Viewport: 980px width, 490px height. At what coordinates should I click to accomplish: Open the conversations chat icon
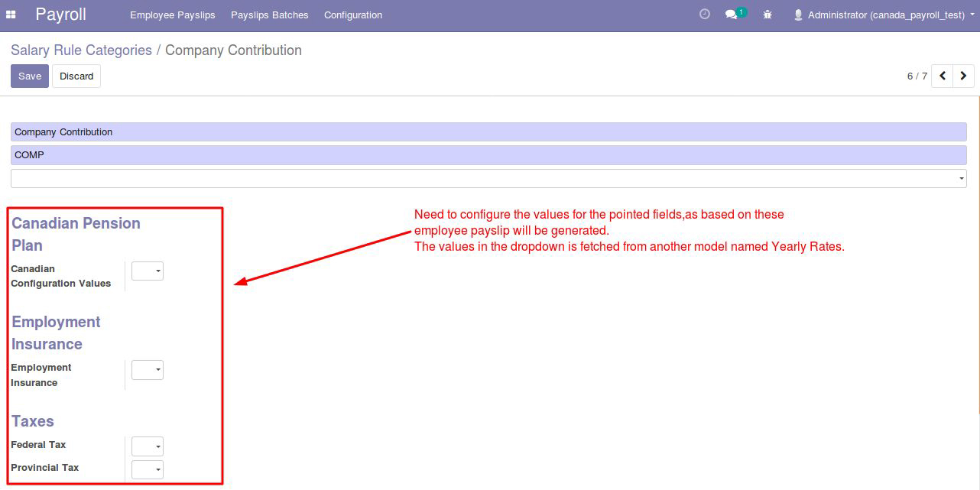[x=732, y=15]
